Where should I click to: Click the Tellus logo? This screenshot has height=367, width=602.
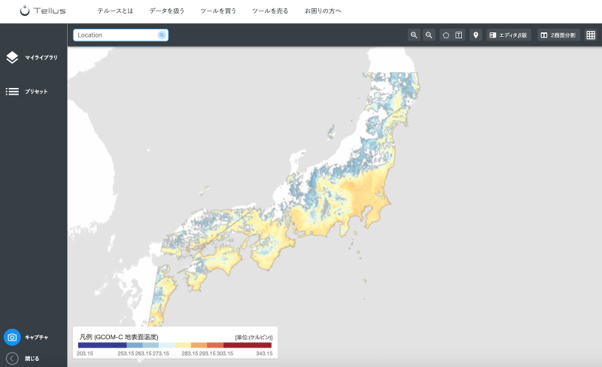coord(43,11)
